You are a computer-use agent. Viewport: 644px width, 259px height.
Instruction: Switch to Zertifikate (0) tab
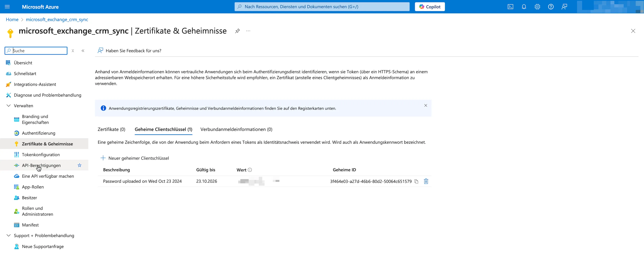point(111,129)
